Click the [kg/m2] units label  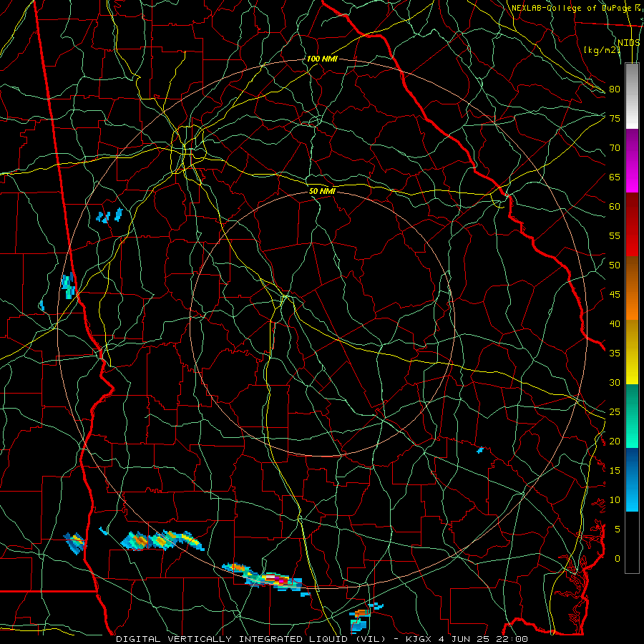602,50
